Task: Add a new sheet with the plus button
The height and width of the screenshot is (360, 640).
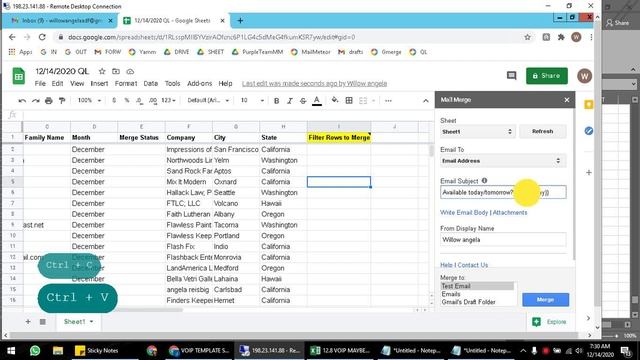Action: 28,322
